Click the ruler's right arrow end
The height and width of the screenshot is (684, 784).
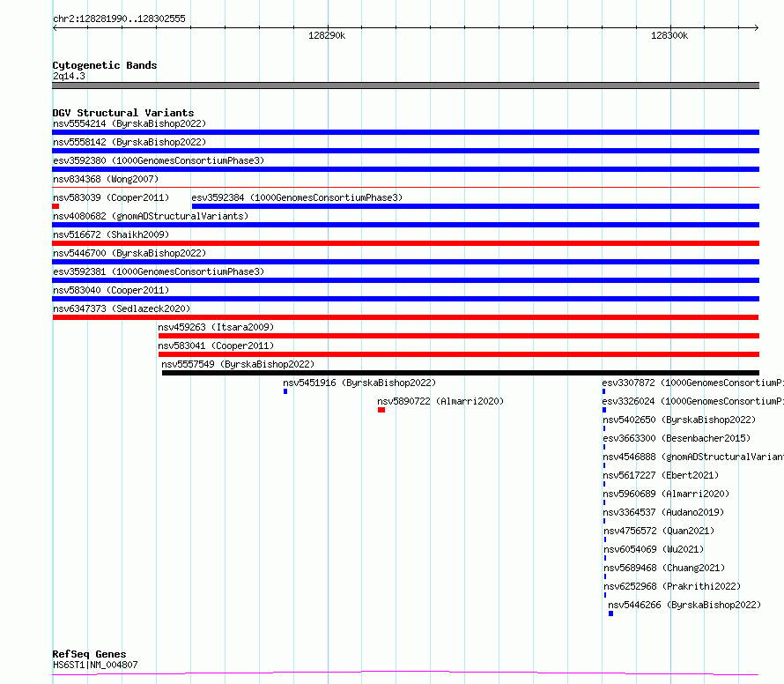coord(756,28)
